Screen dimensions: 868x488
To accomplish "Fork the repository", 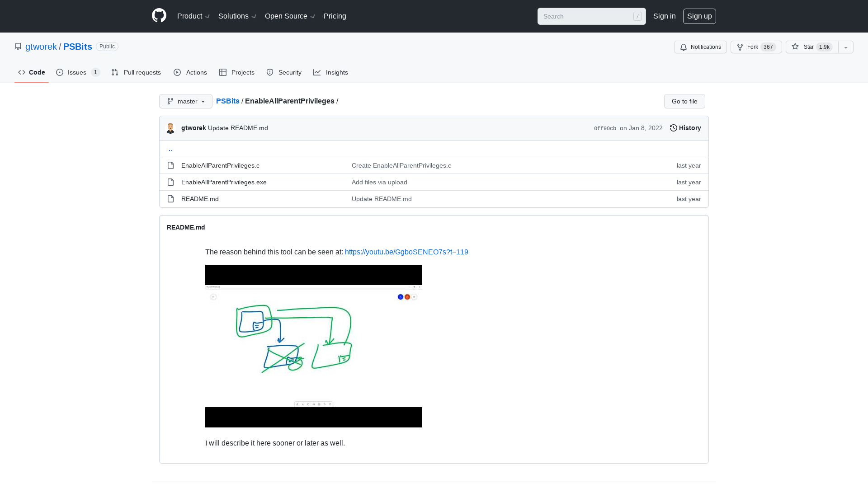I will (x=756, y=47).
